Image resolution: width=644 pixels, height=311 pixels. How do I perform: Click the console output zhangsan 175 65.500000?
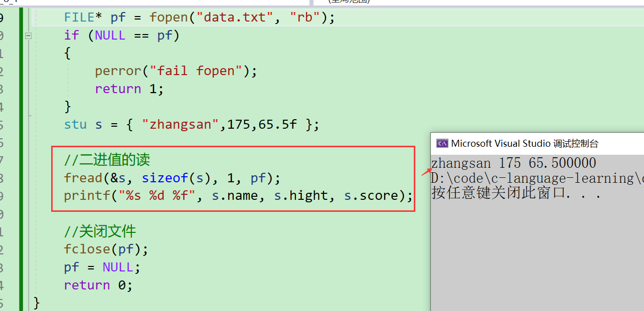point(514,163)
